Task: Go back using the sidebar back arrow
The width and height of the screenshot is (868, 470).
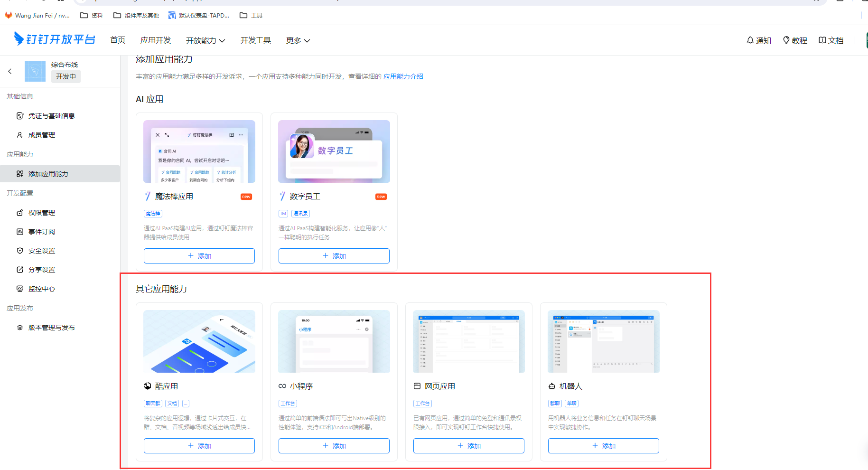Action: click(x=10, y=71)
